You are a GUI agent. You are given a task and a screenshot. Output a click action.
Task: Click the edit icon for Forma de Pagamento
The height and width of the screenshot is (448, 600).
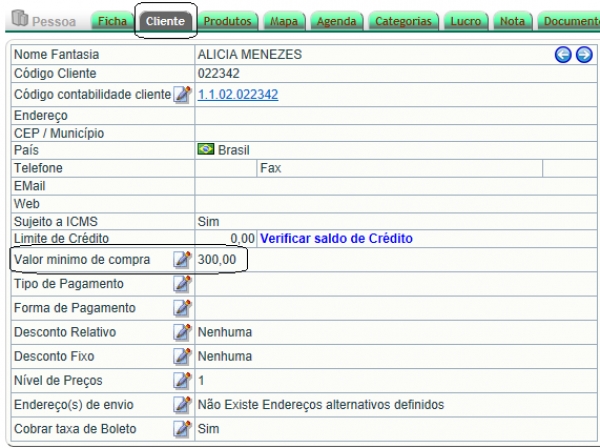(x=182, y=308)
